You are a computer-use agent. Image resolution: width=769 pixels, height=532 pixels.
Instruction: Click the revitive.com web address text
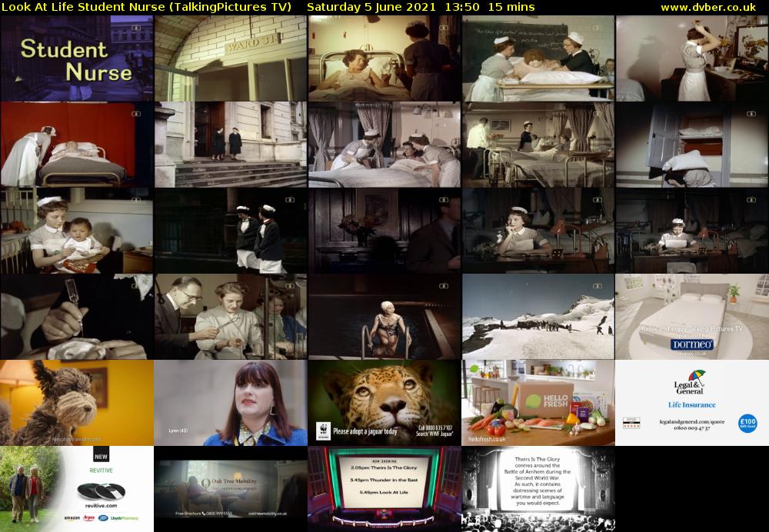[x=101, y=506]
